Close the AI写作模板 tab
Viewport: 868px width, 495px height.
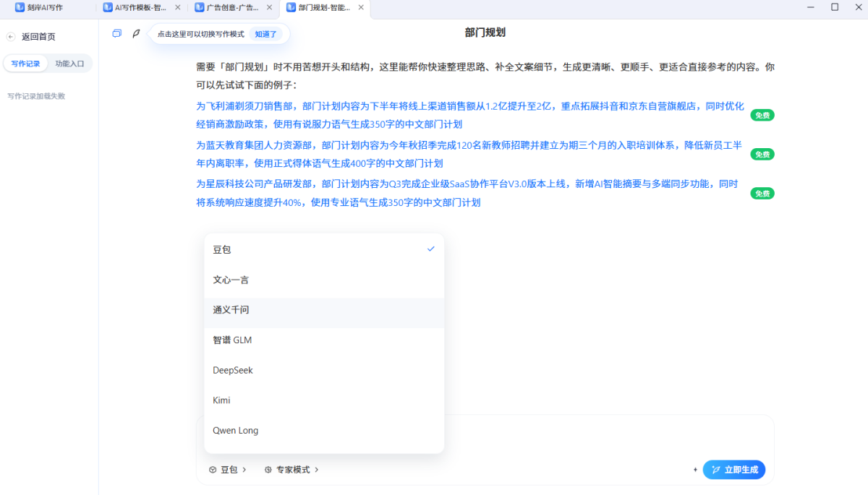tap(178, 7)
